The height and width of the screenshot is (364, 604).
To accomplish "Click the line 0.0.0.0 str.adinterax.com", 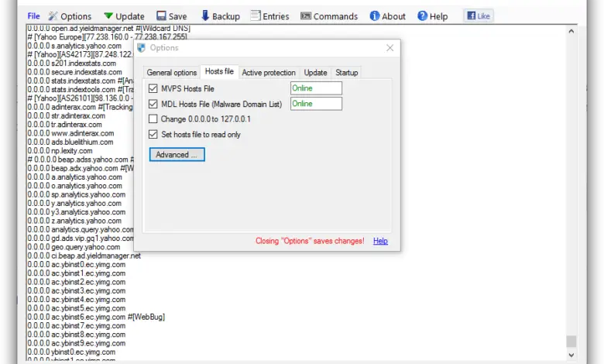I will click(67, 115).
